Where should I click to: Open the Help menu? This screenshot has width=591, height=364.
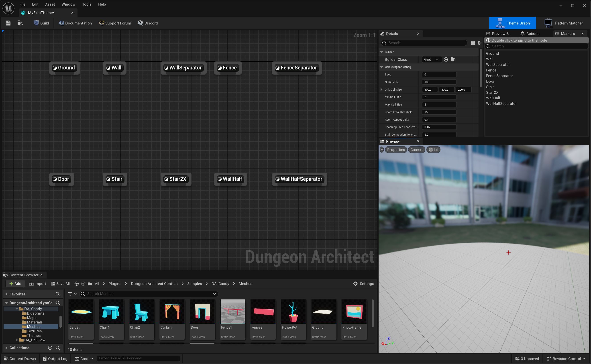point(102,4)
